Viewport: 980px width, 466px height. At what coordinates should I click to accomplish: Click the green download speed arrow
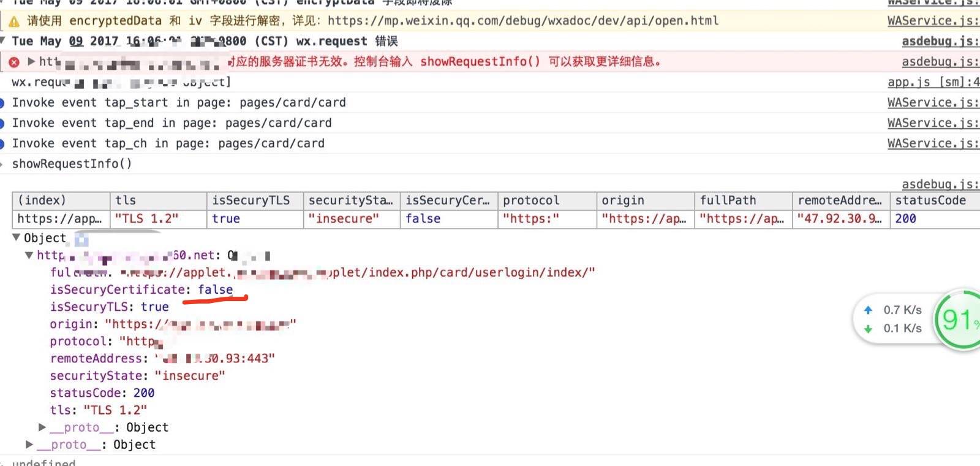pos(868,329)
